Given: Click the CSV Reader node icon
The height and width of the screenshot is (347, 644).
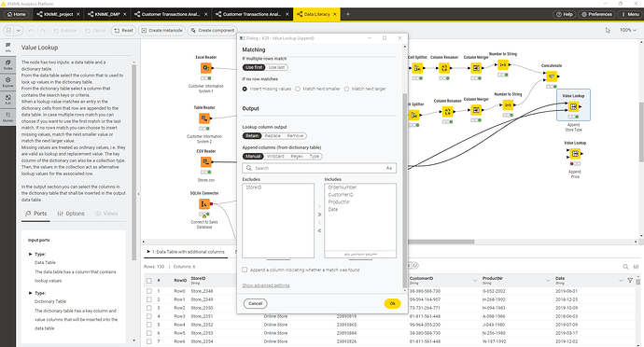Looking at the screenshot, I should (205, 161).
